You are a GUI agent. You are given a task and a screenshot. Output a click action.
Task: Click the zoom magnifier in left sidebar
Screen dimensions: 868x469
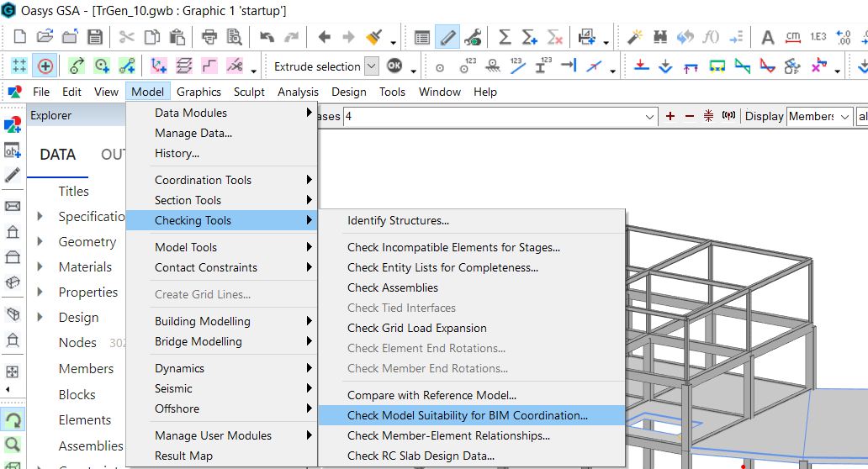click(x=13, y=445)
